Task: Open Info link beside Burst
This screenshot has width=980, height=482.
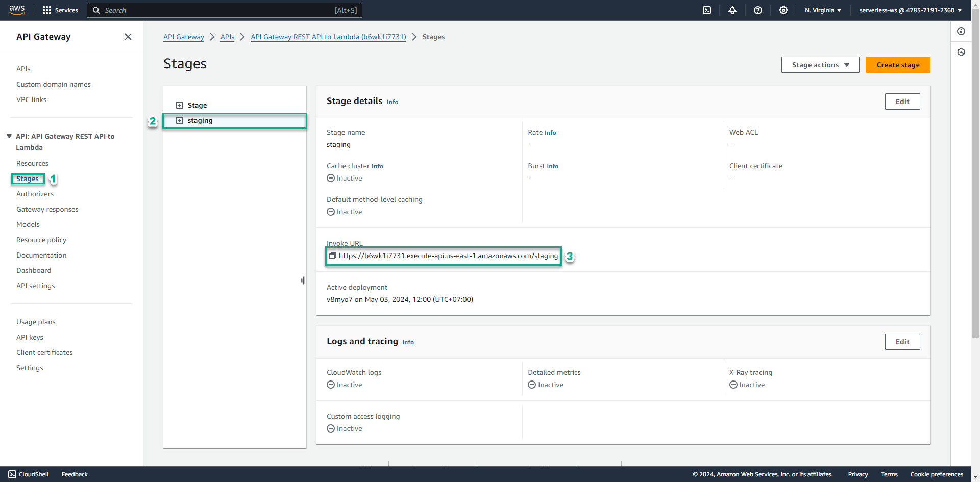Action: (553, 166)
